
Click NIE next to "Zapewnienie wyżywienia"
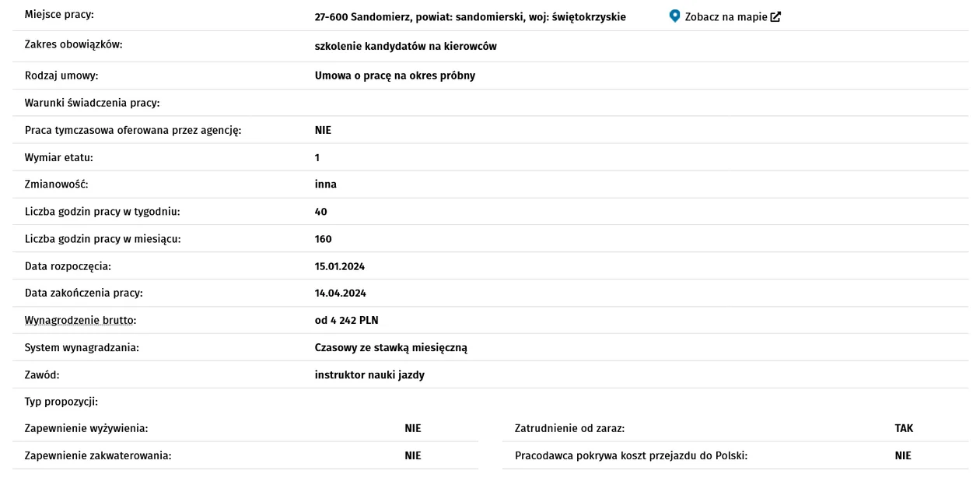[412, 428]
